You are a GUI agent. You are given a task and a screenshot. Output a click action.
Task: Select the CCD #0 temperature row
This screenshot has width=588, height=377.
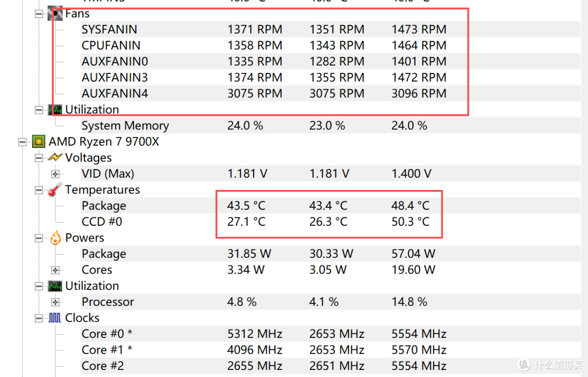pos(330,221)
